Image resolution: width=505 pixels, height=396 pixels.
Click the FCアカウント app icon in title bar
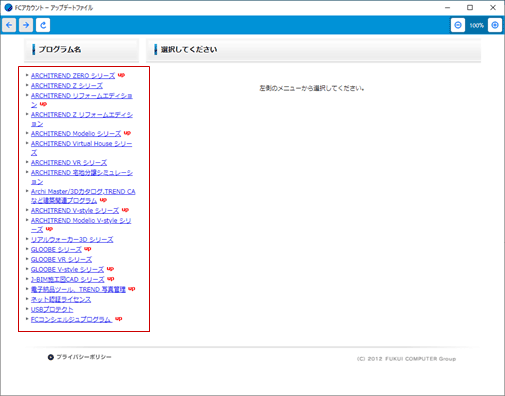(8, 7)
